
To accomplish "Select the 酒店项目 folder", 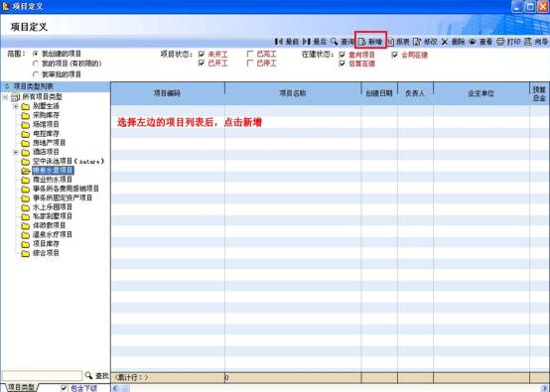I will [x=46, y=152].
